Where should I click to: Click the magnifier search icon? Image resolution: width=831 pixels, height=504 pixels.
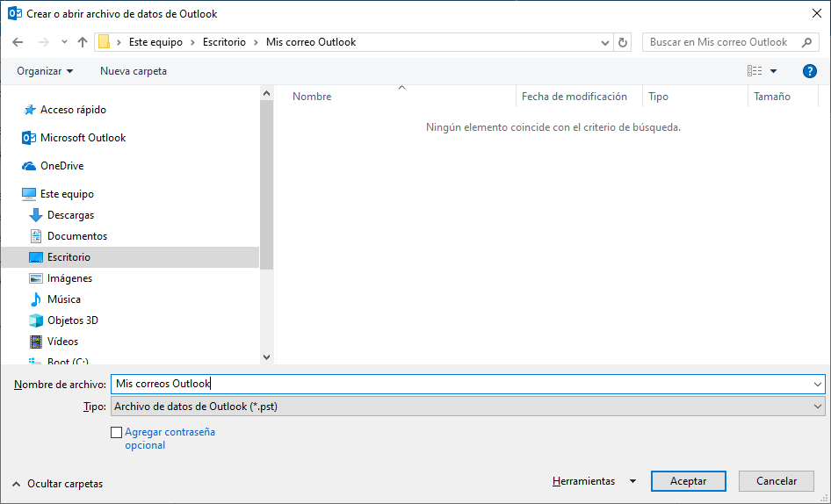pos(806,42)
